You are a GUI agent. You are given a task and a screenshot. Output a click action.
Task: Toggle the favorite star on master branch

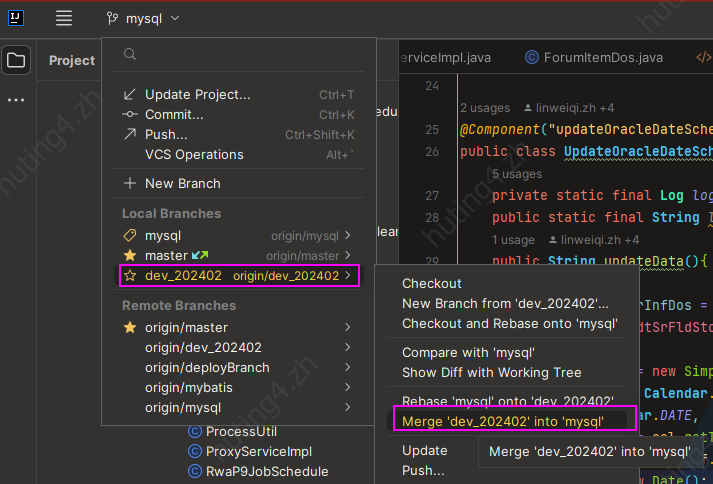(129, 256)
